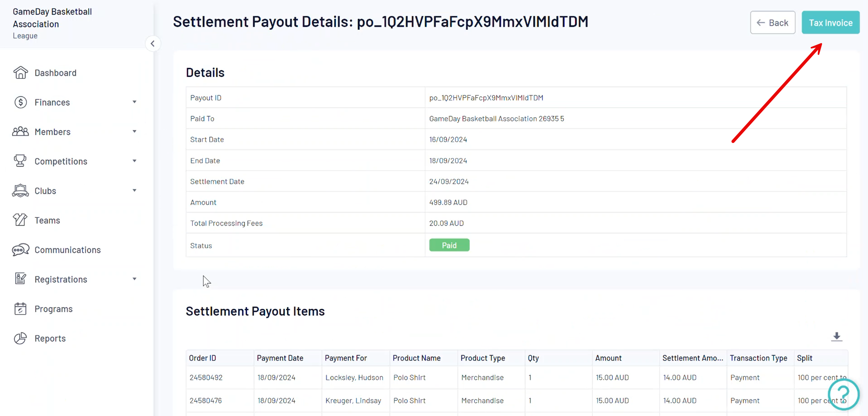This screenshot has height=416, width=868.
Task: Click the Communications chat bubble icon
Action: click(20, 249)
